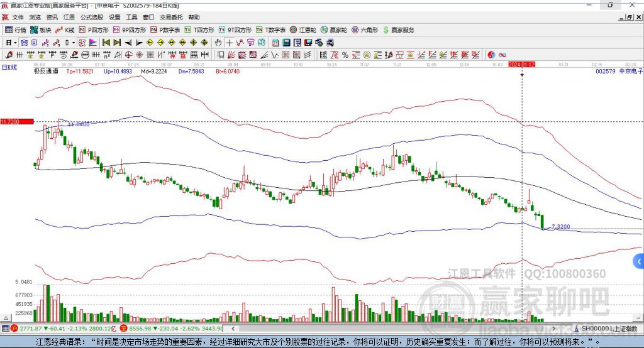
Task: Select the zigzag wave line tool
Action: (x=275, y=55)
